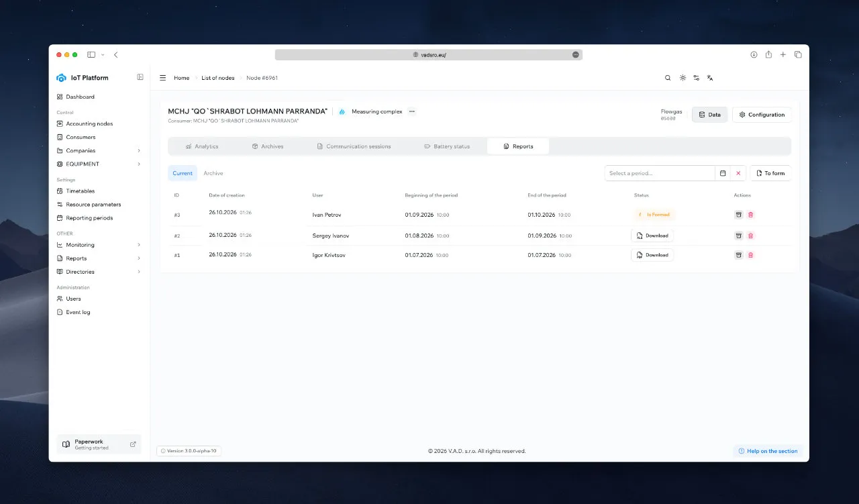Open the hamburger navigation menu
This screenshot has height=504, width=859.
(x=162, y=77)
